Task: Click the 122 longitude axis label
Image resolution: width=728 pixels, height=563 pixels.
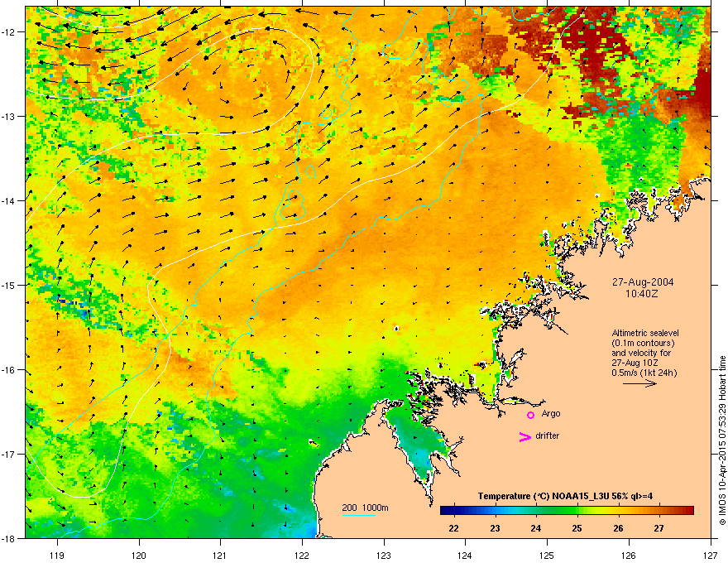Action: pos(302,555)
